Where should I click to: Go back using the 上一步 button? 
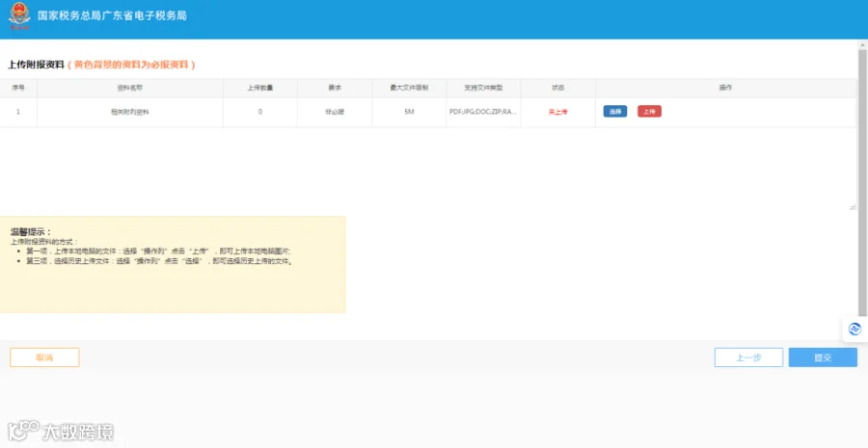tap(748, 357)
